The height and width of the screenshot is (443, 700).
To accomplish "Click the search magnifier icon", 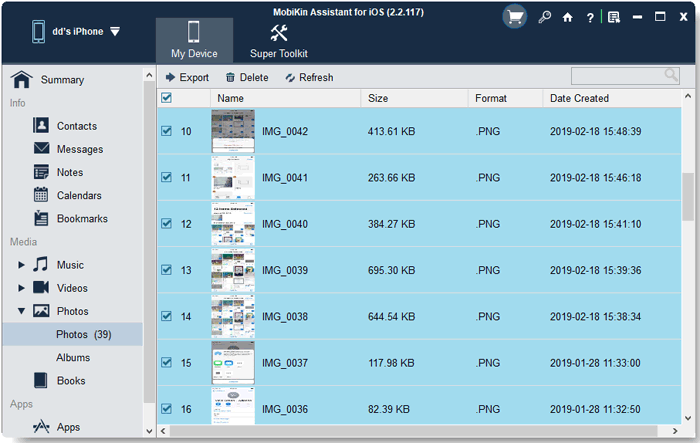I will click(671, 75).
